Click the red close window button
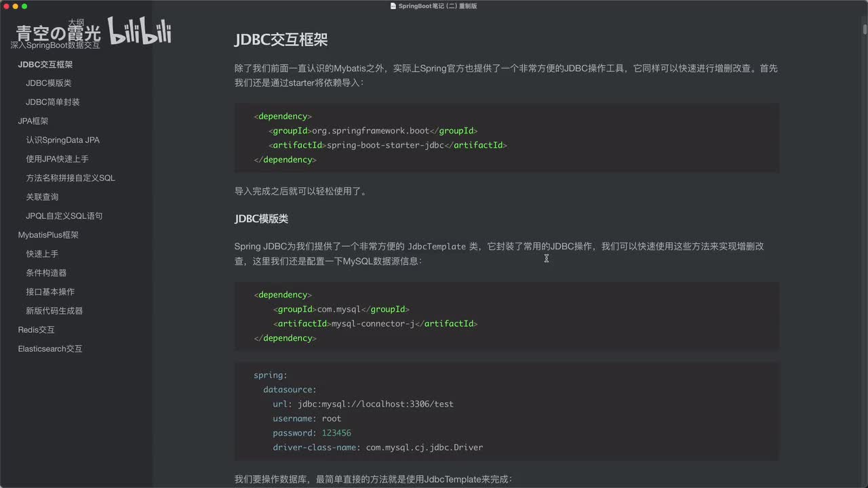 coord(6,6)
